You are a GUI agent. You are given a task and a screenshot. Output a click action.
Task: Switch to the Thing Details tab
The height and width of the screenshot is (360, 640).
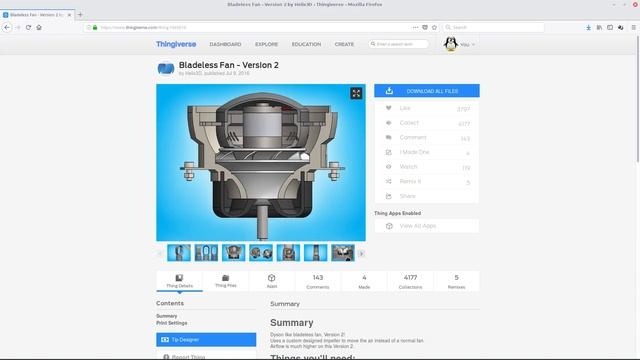[179, 281]
